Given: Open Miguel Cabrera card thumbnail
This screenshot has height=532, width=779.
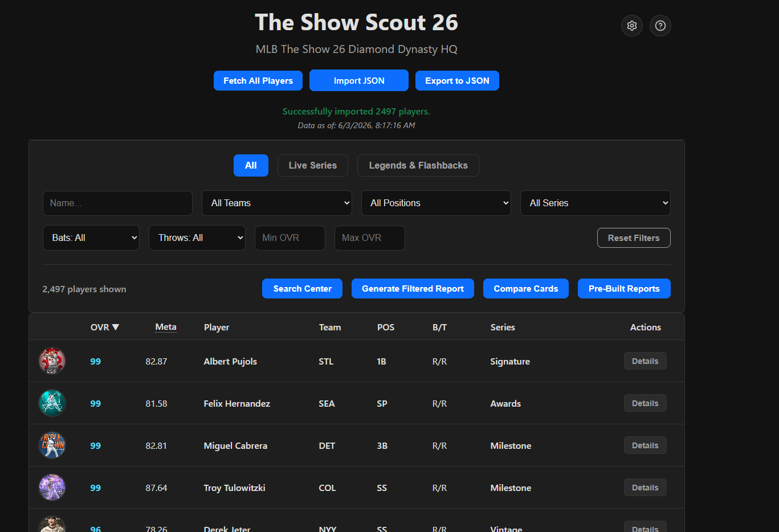Looking at the screenshot, I should click(52, 445).
